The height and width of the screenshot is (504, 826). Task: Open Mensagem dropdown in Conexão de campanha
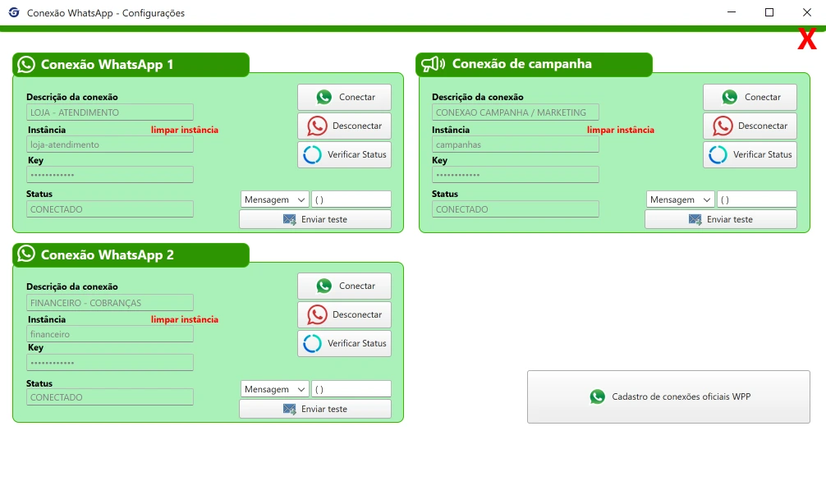[x=680, y=199]
